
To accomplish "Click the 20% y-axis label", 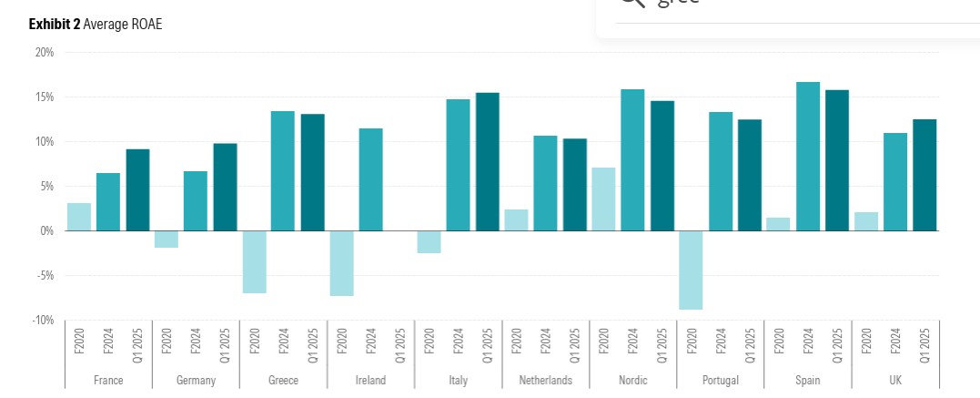I will click(x=45, y=52).
